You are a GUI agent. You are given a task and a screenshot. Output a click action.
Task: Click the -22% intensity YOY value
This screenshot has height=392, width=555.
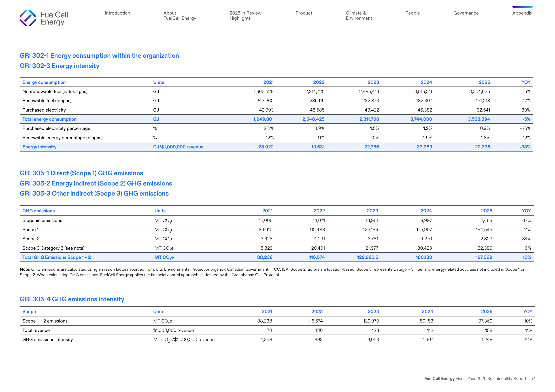pyautogui.click(x=527, y=340)
